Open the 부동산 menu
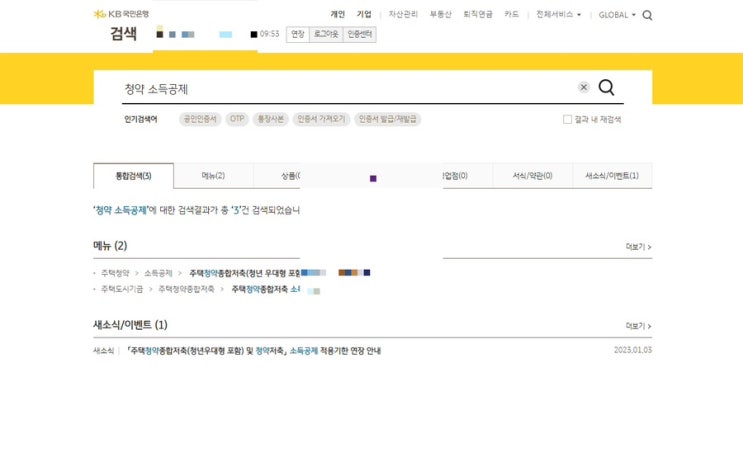This screenshot has width=743, height=462. [x=440, y=14]
